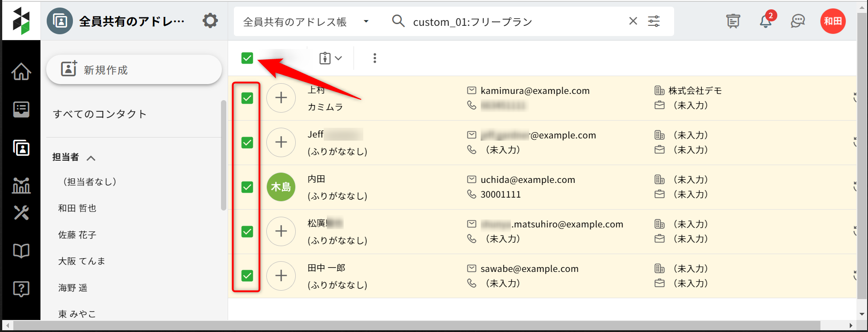The image size is (868, 332).
Task: Click the 新規作成 button
Action: click(134, 70)
